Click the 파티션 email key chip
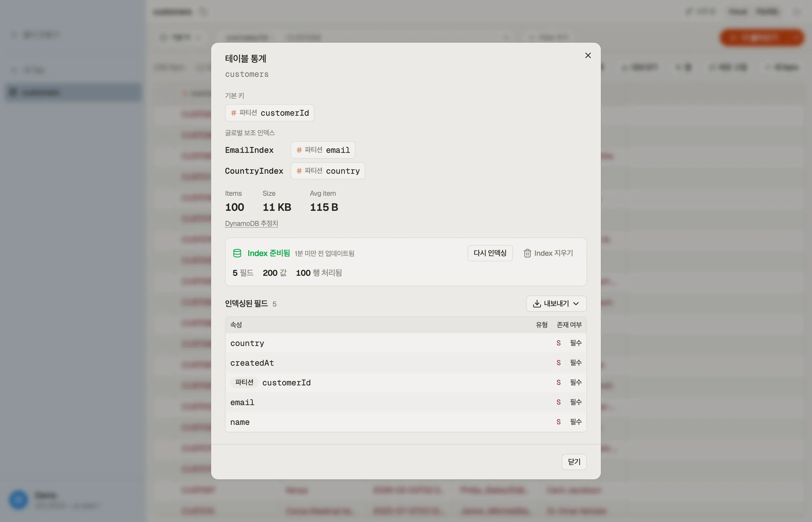 (323, 150)
